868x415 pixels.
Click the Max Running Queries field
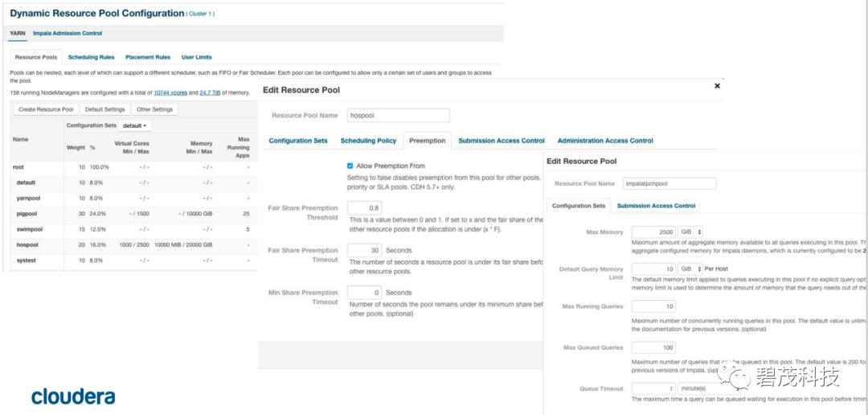tap(653, 306)
